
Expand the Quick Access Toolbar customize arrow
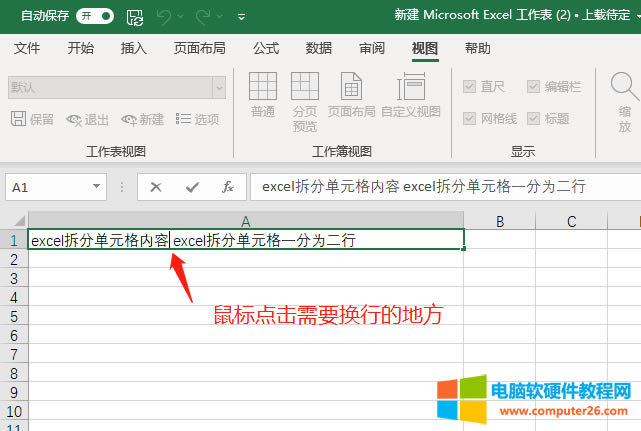[241, 18]
